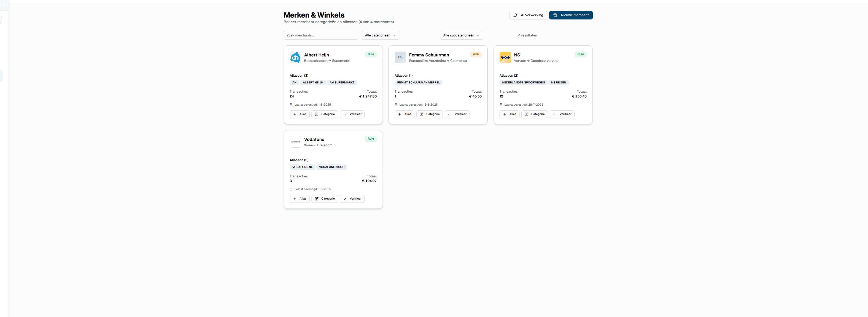Click the NS railway logo
Screen dimensions: 868x317
tap(505, 57)
